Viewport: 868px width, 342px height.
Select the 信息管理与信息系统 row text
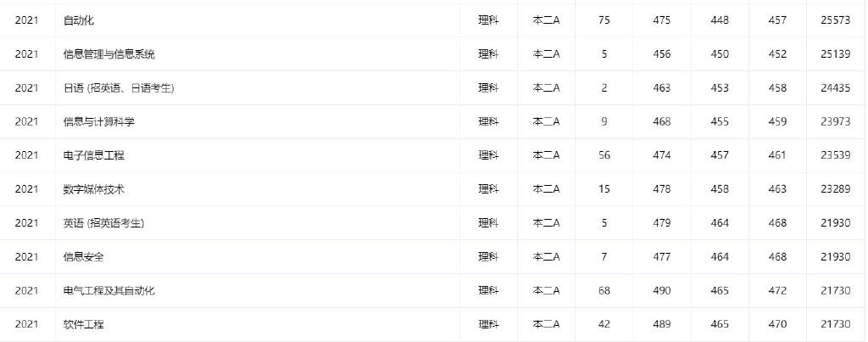click(x=109, y=54)
